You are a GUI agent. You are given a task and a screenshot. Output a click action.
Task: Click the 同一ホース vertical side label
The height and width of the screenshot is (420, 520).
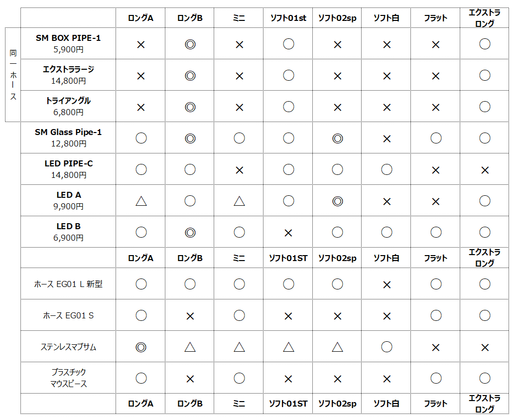(x=13, y=75)
